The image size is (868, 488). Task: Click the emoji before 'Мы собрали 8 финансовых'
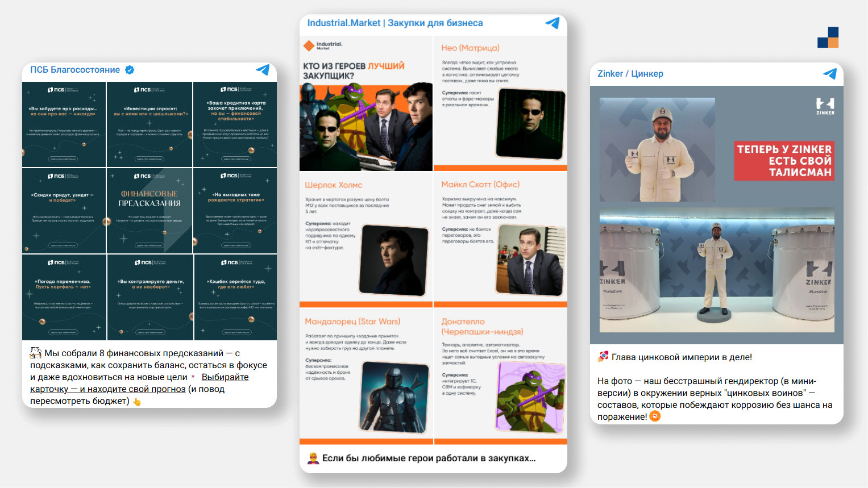[36, 353]
